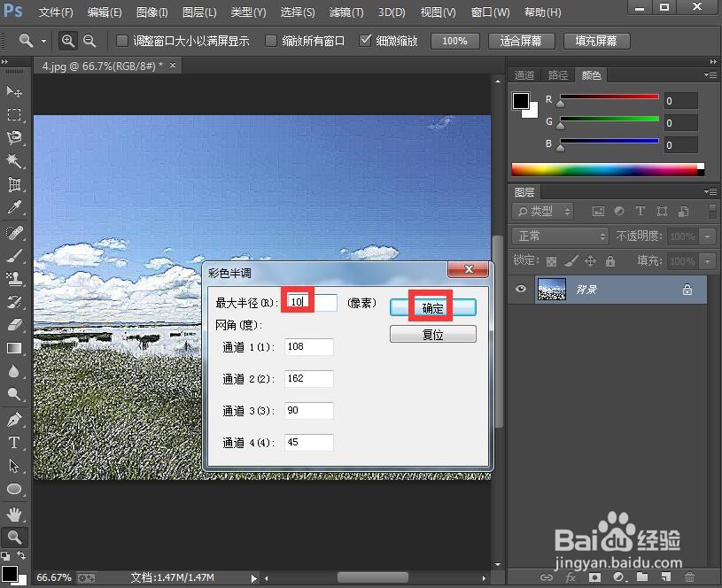Click the Add layer mask icon
The height and width of the screenshot is (588, 722).
click(594, 576)
